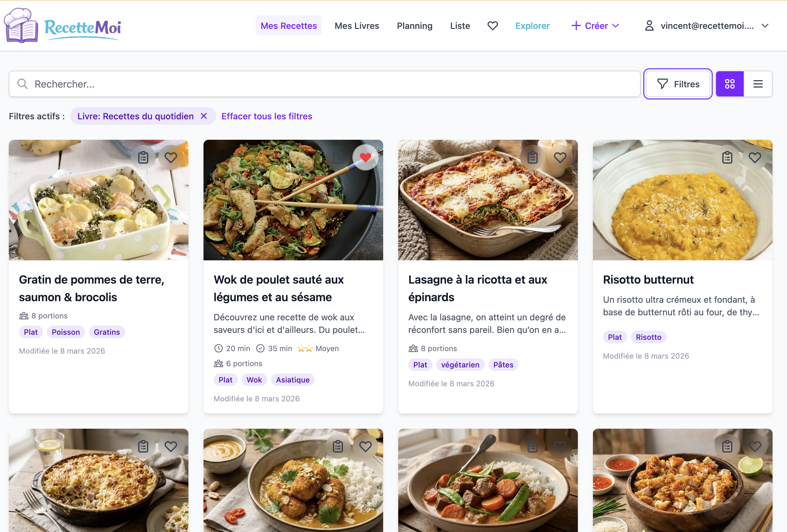The width and height of the screenshot is (787, 532).
Task: Add Lasagne à la ricotta to clipboard
Action: click(532, 157)
